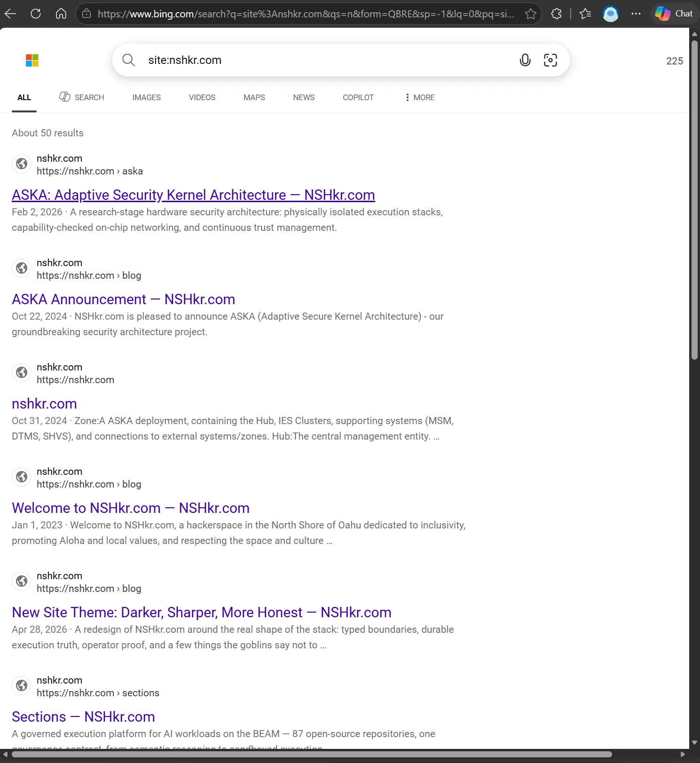Open the nshkr.com homepage result title
The height and width of the screenshot is (763, 700).
[x=44, y=403]
